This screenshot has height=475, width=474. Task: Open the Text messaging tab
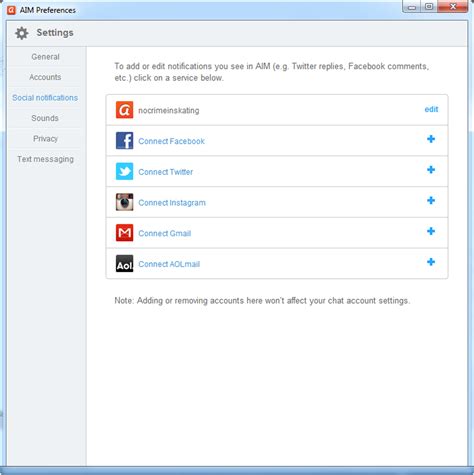[45, 159]
